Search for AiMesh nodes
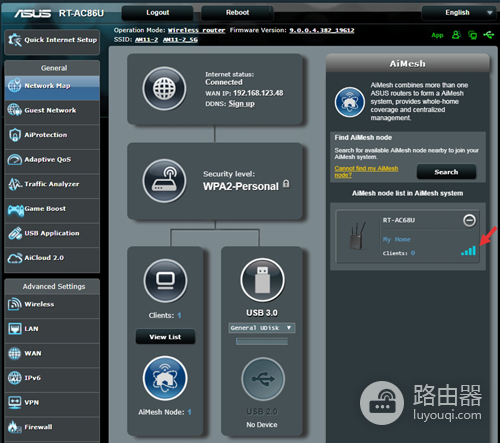Screen dimensions: 500x443 (446, 172)
